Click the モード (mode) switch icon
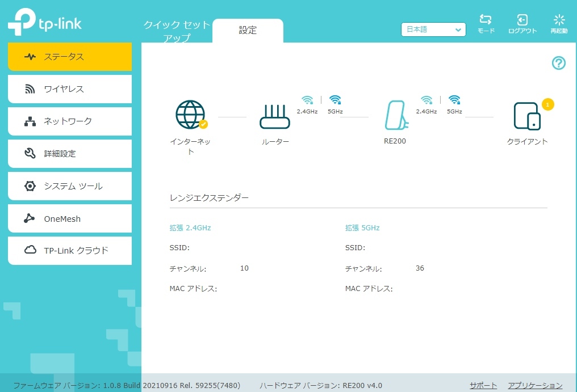This screenshot has height=392, width=577. click(x=486, y=20)
